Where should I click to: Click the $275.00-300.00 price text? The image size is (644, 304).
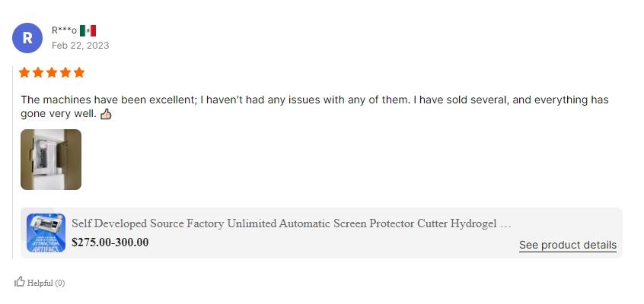pos(110,242)
